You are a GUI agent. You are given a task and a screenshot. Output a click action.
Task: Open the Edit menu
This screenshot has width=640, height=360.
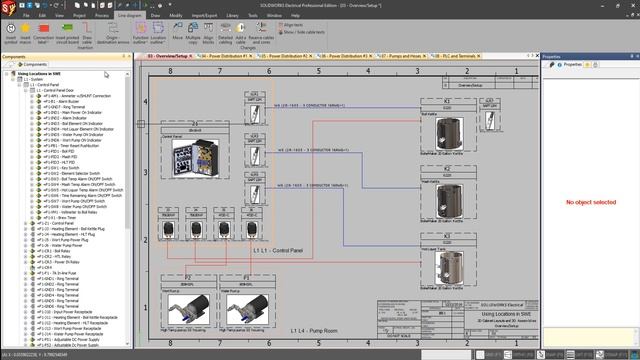click(42, 16)
